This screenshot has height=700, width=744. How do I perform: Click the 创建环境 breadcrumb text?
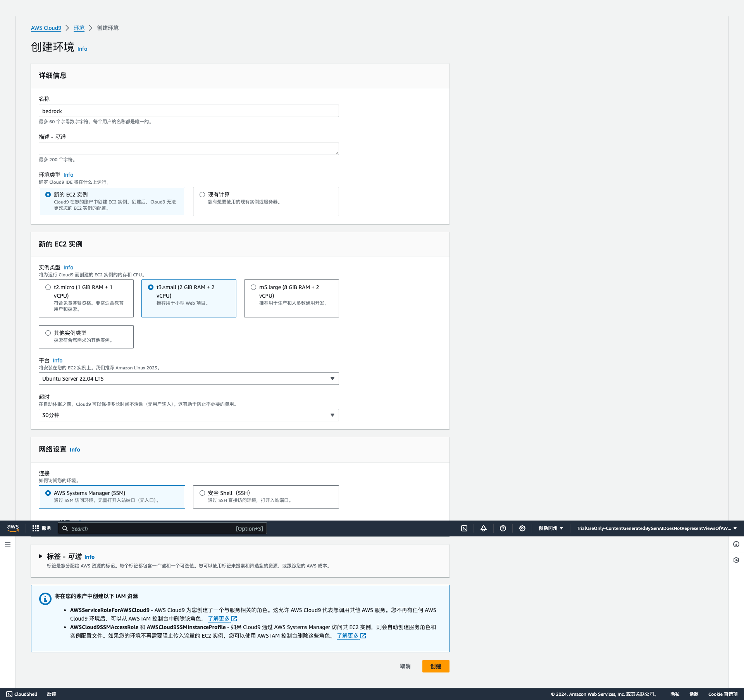pos(108,28)
